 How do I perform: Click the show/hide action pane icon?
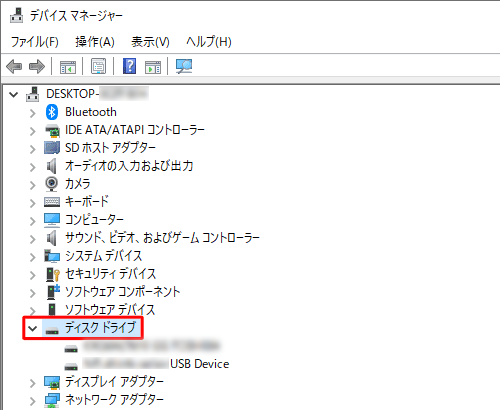point(153,66)
